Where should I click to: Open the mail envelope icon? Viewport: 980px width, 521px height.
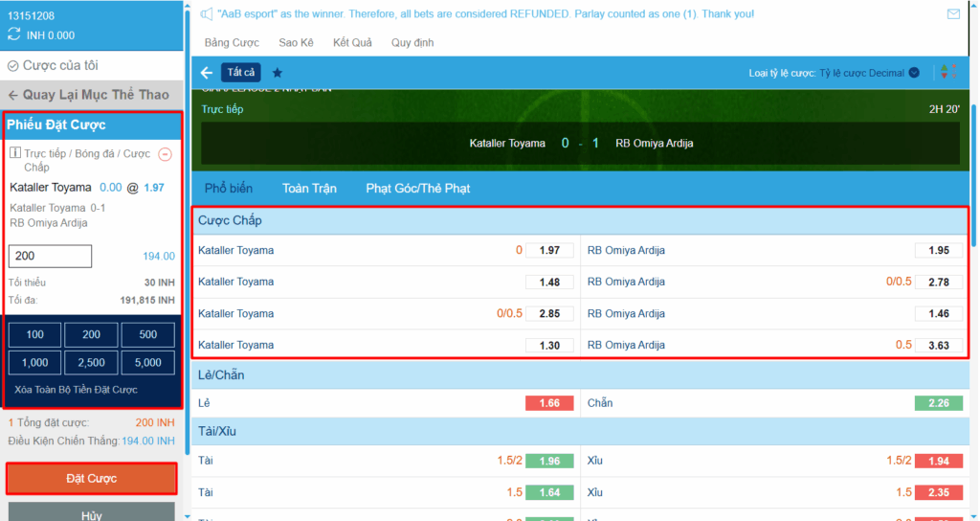coord(953,13)
